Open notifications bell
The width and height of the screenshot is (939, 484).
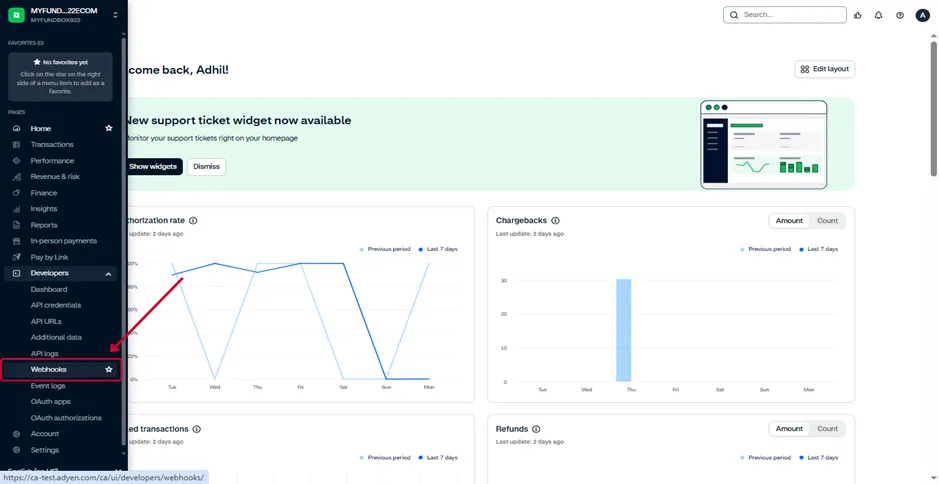[x=879, y=16]
